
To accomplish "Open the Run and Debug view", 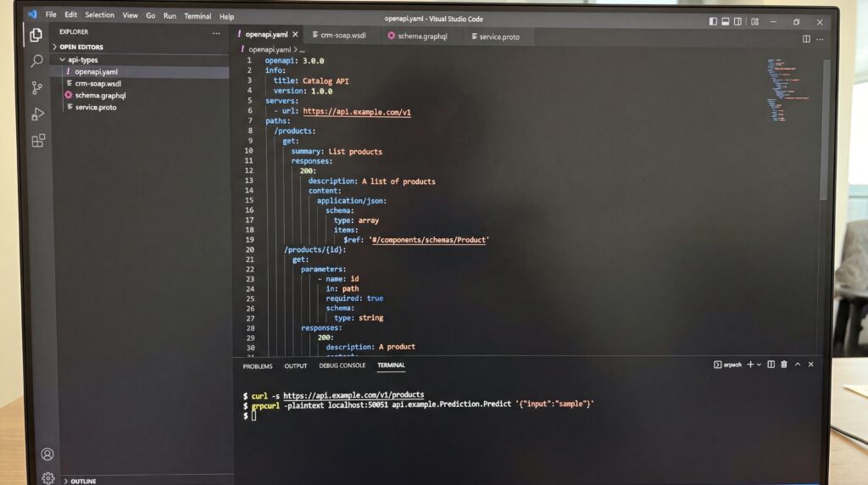I will click(37, 114).
